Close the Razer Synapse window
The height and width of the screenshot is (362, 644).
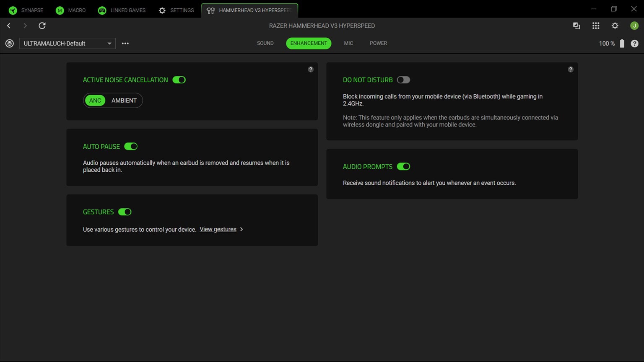(634, 9)
